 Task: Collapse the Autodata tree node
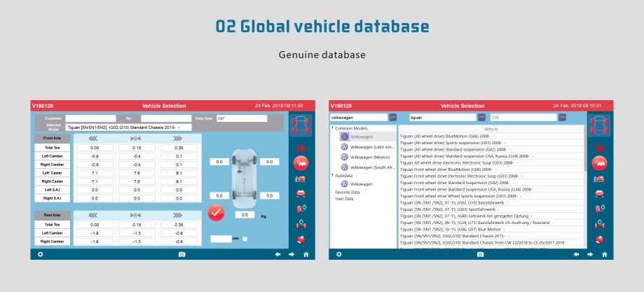point(332,175)
